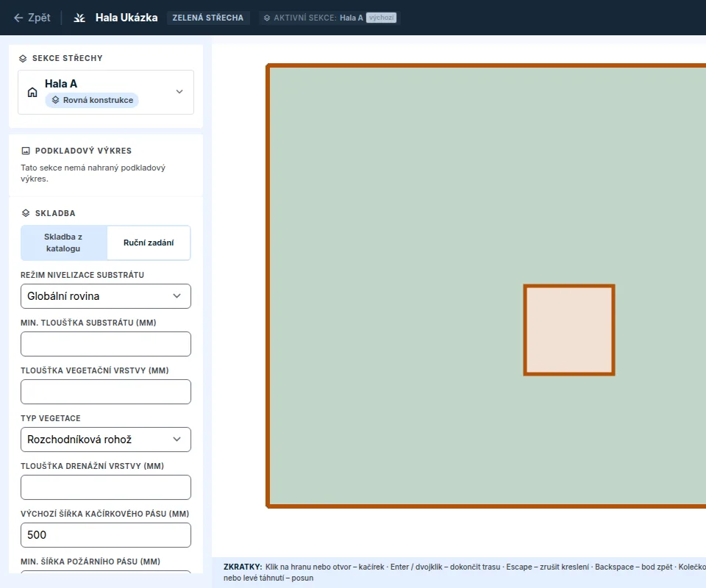Click the house icon beside Hala A
Screen dimensions: 706x588
[32, 92]
